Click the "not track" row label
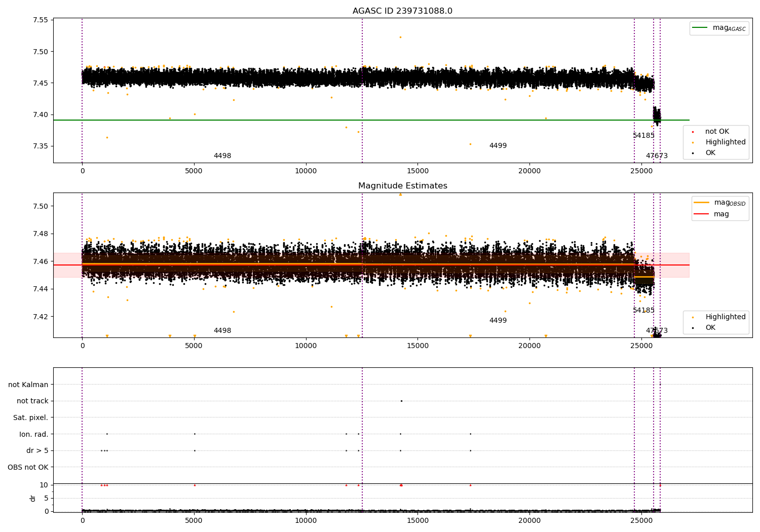Screen dimensions: 760x532 point(32,401)
